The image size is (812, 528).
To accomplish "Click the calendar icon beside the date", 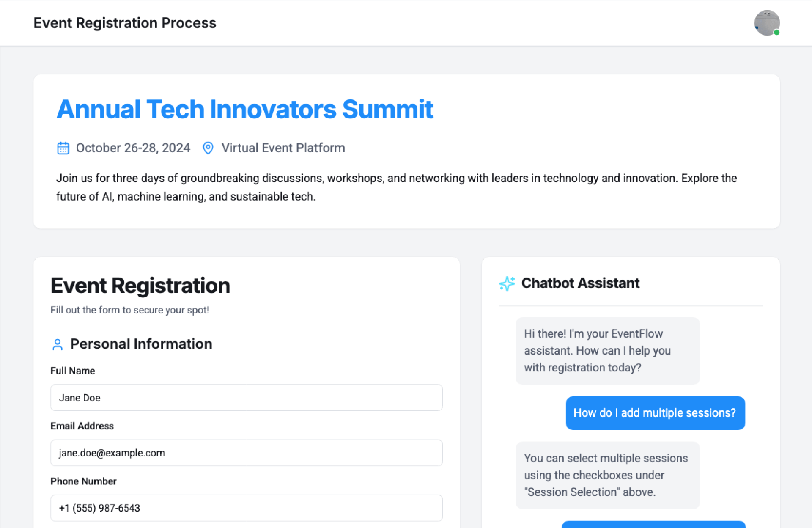I will point(63,148).
